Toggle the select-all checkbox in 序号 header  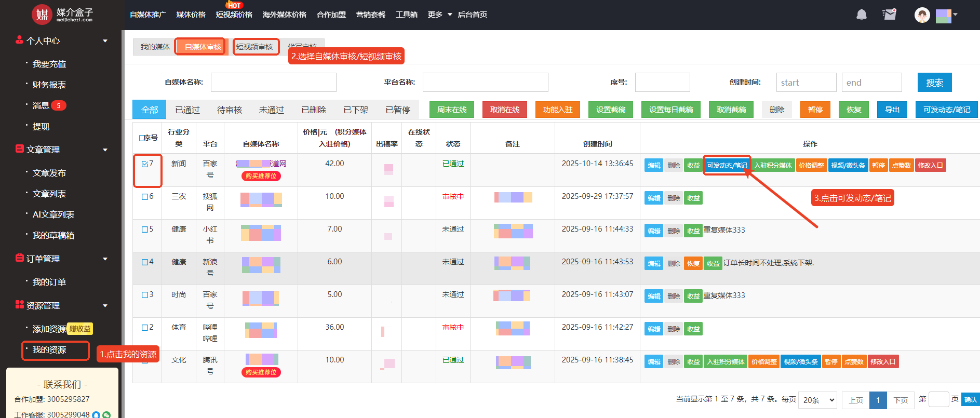[142, 138]
